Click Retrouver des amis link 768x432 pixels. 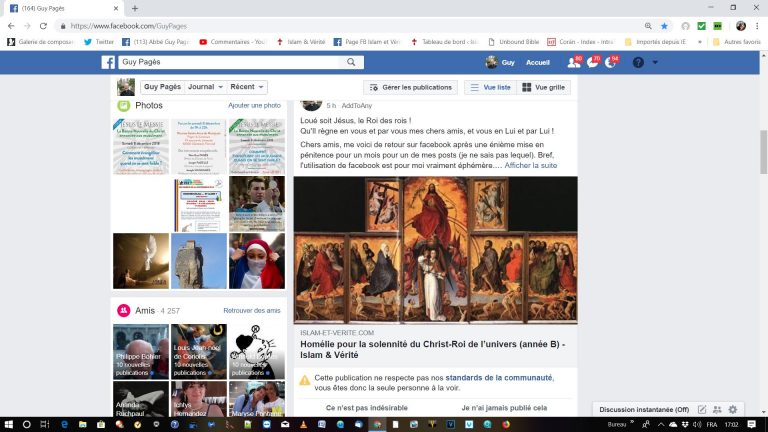click(252, 311)
